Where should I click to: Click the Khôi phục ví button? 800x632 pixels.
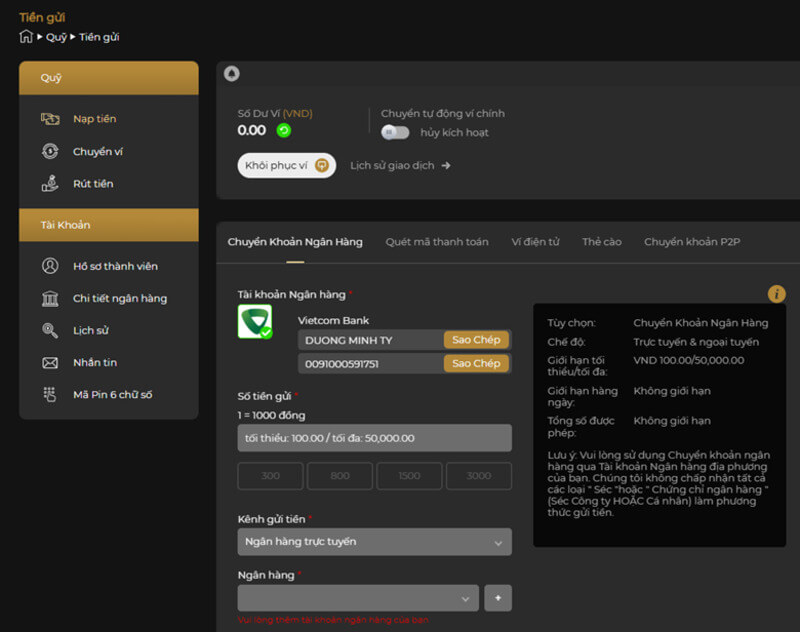pos(287,165)
